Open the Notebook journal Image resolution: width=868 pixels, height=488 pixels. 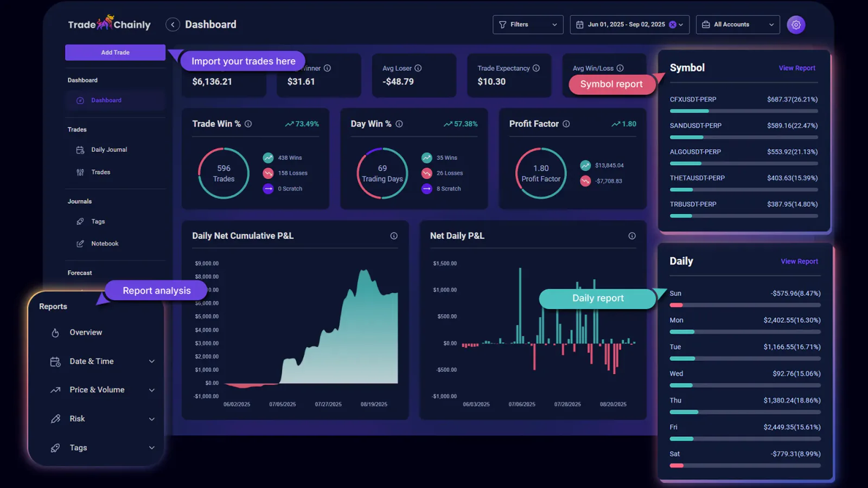click(x=104, y=243)
